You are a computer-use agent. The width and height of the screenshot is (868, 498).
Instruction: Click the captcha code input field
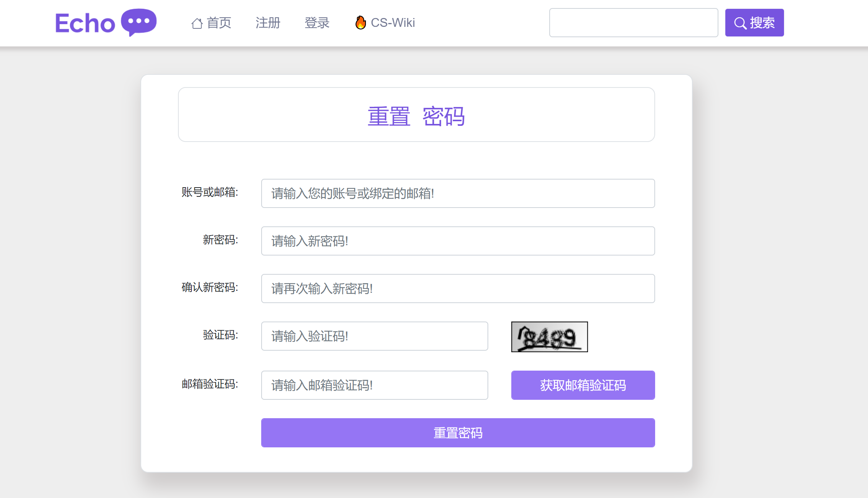374,336
